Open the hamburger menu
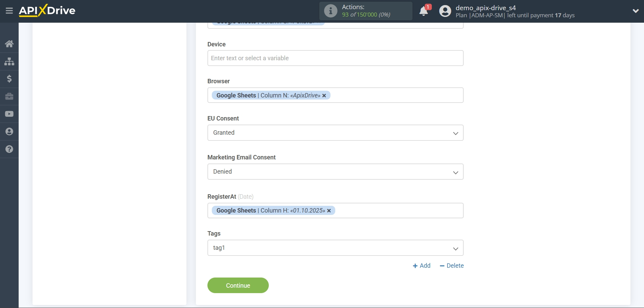The width and height of the screenshot is (644, 308). (x=9, y=11)
